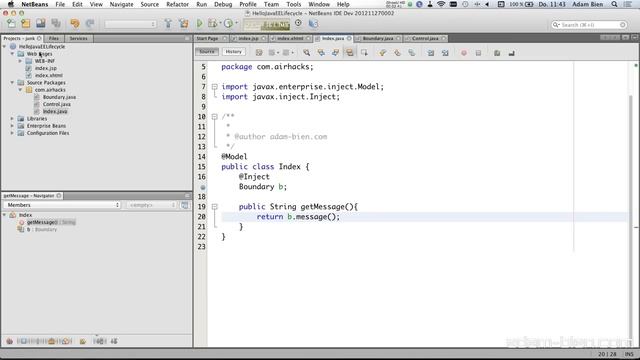Open the Spotlight search icon in menu bar

614,4
